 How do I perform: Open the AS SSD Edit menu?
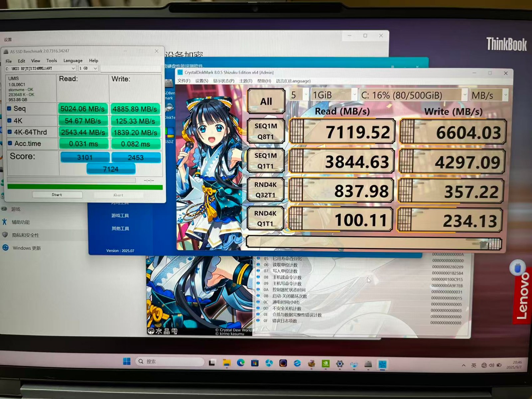21,61
